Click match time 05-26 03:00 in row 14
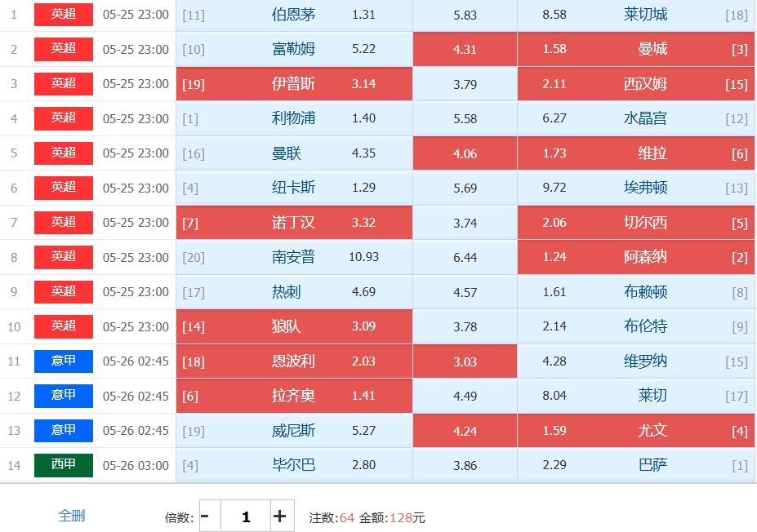The image size is (757, 532). click(x=136, y=466)
